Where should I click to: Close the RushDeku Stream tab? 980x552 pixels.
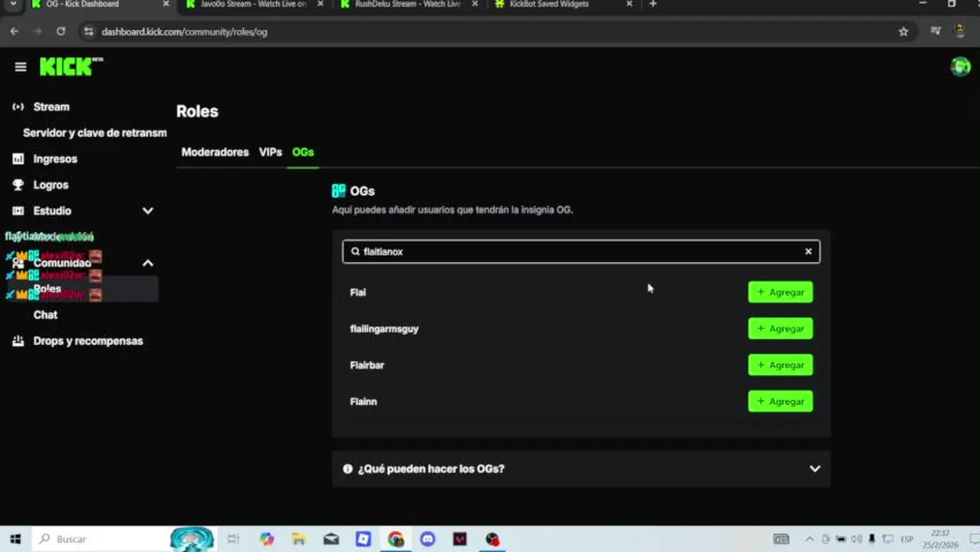(475, 4)
